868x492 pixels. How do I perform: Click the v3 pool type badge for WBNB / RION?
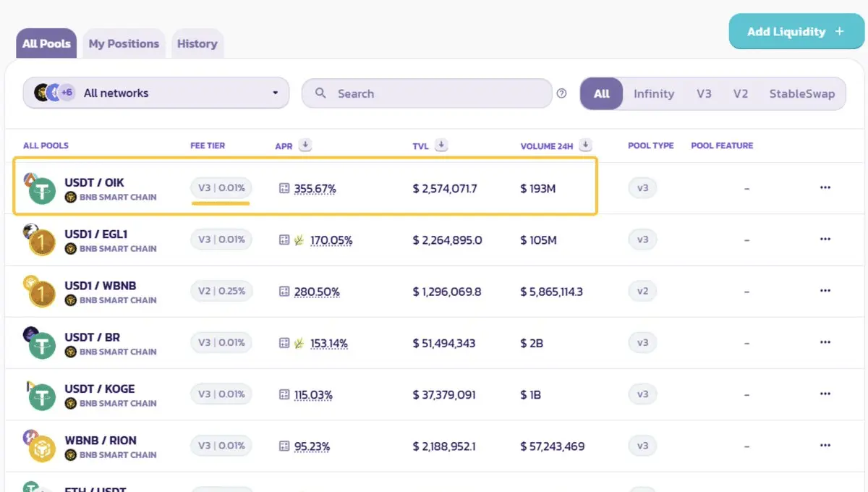tap(642, 446)
